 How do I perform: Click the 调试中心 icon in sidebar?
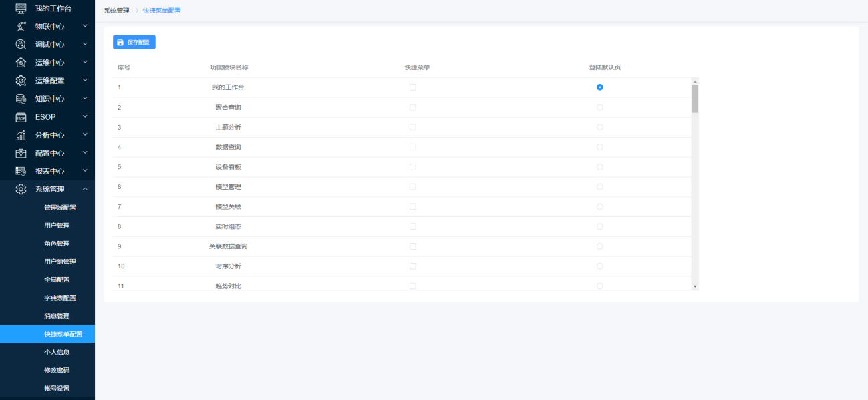coord(21,45)
